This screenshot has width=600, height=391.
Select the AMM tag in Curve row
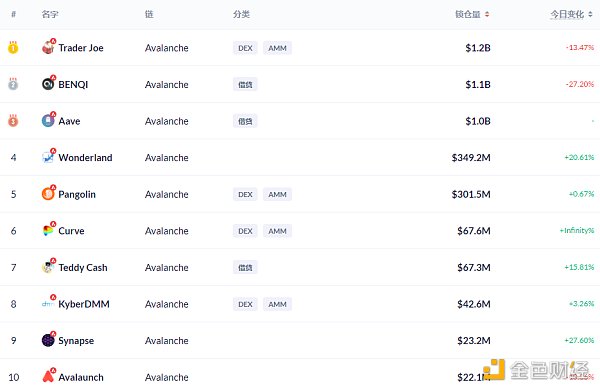point(277,231)
